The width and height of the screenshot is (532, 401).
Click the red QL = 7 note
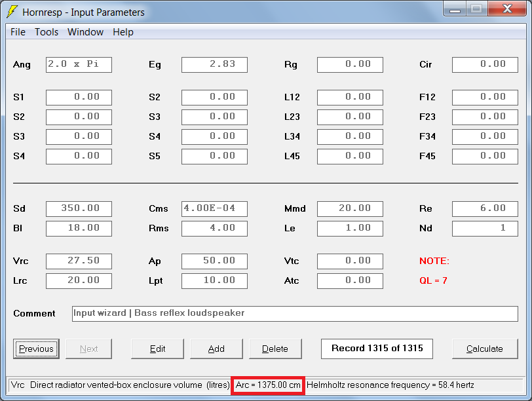tap(433, 280)
